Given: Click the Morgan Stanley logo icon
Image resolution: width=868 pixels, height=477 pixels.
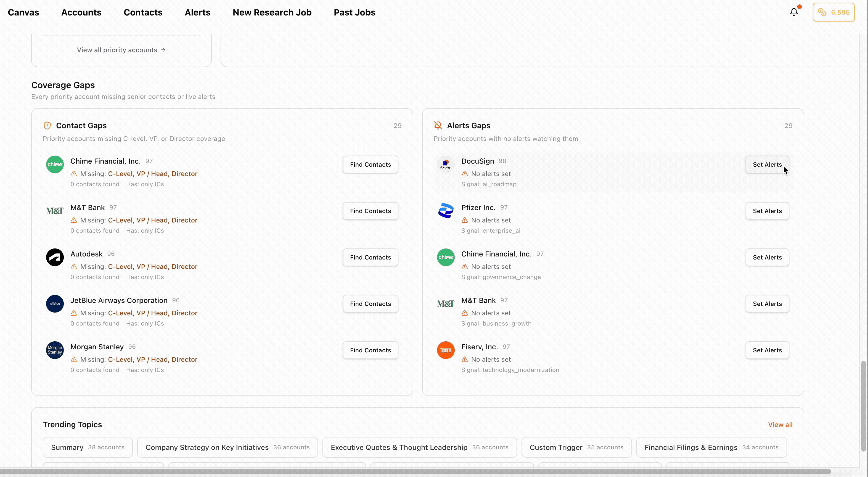Looking at the screenshot, I should (55, 350).
